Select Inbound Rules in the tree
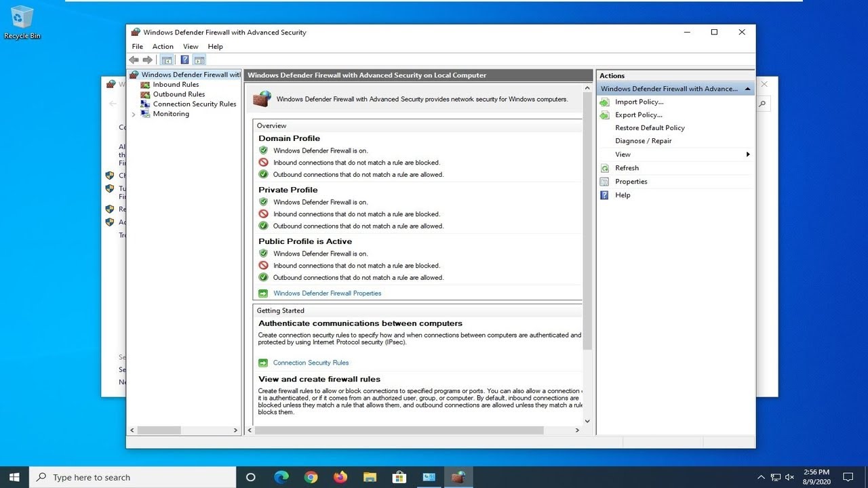 176,85
